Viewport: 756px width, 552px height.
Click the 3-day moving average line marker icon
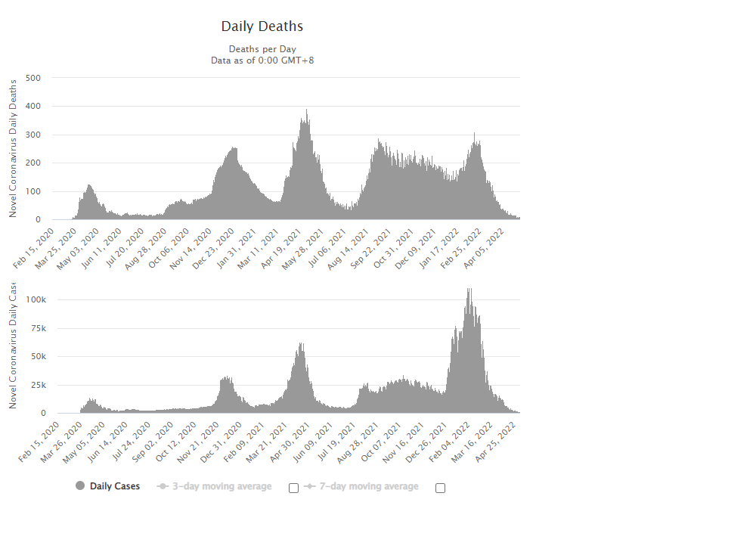[x=162, y=486]
